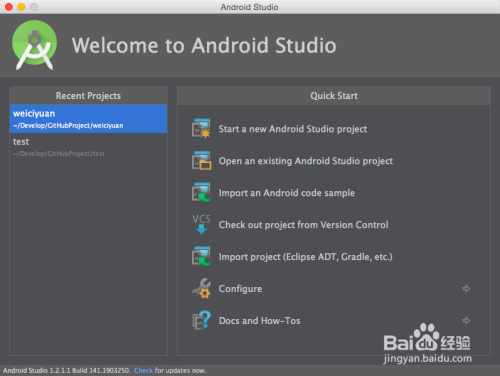Check out project from Version Control

coord(303,225)
